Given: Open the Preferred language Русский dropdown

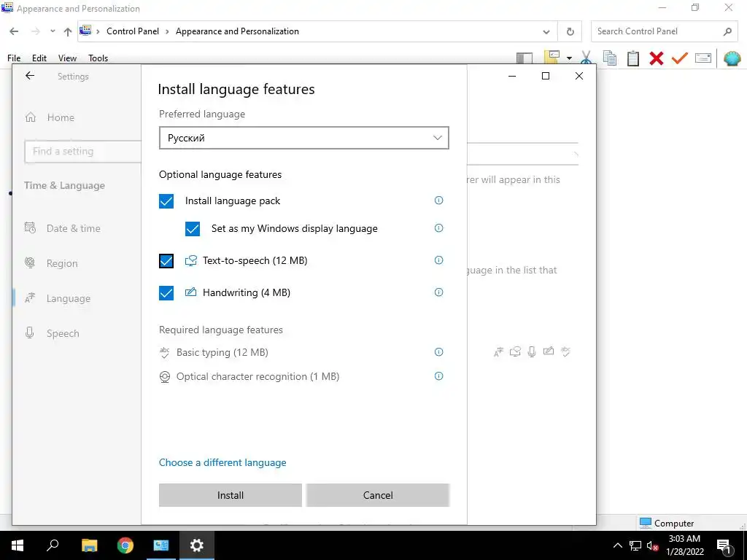Looking at the screenshot, I should [304, 138].
